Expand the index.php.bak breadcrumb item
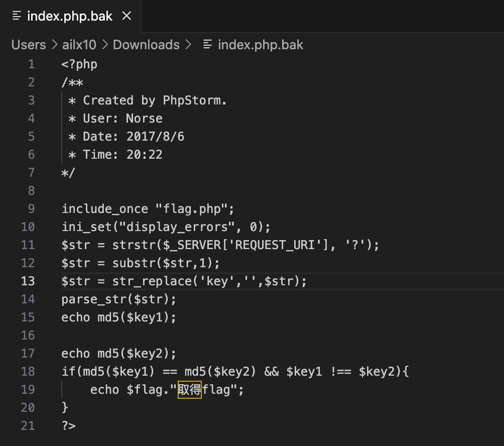 260,45
